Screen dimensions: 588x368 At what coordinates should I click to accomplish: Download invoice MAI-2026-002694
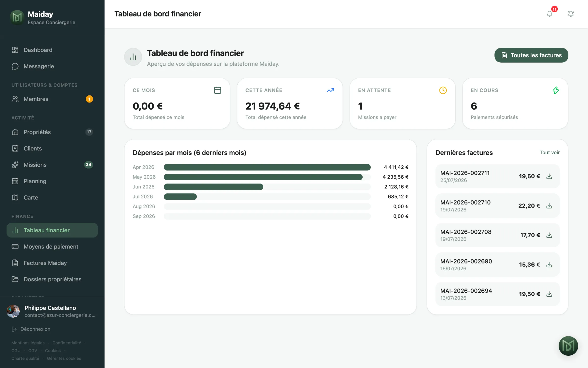tap(549, 294)
